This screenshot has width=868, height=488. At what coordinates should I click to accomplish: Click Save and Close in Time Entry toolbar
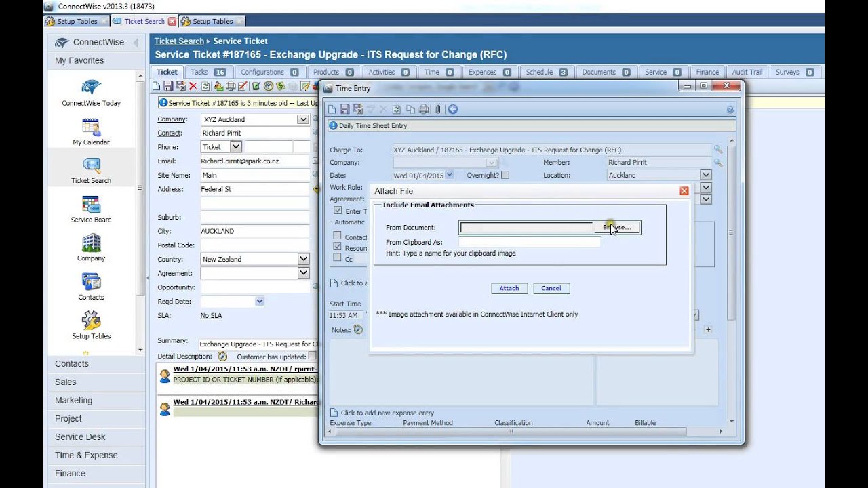click(357, 109)
